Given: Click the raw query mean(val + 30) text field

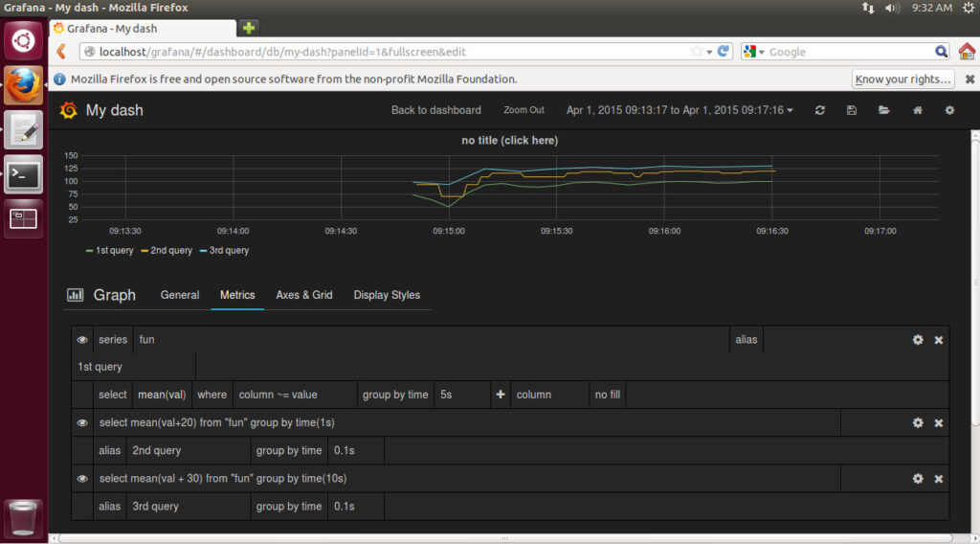Looking at the screenshot, I should point(466,478).
